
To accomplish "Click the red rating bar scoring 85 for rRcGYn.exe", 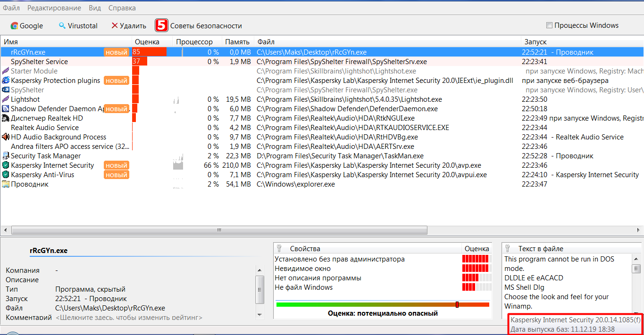I will pos(149,52).
